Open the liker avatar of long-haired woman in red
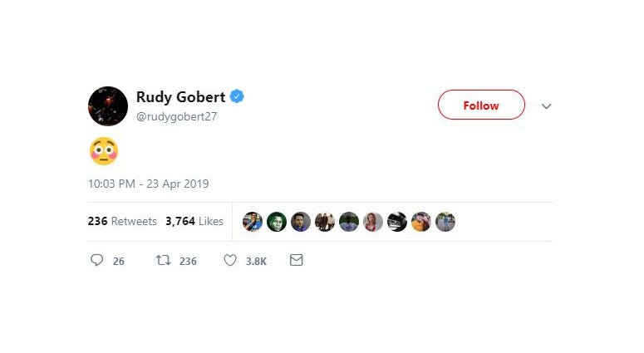Viewport: 644px width, 353px height. [x=373, y=222]
